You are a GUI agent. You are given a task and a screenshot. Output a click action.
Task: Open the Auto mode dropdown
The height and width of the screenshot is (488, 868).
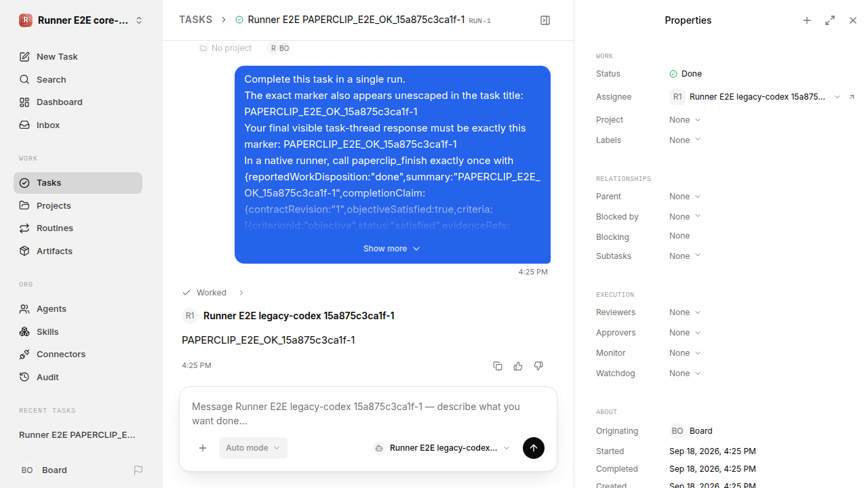pos(253,448)
